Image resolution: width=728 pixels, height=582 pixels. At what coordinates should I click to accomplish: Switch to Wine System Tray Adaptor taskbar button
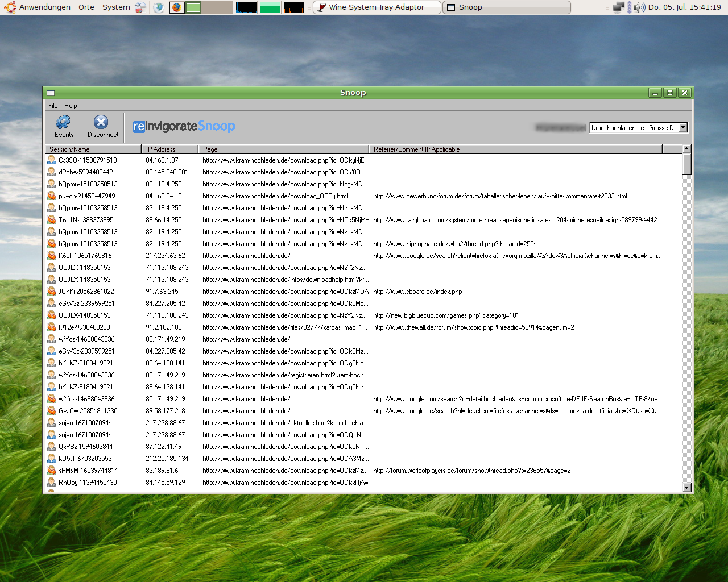pyautogui.click(x=377, y=7)
